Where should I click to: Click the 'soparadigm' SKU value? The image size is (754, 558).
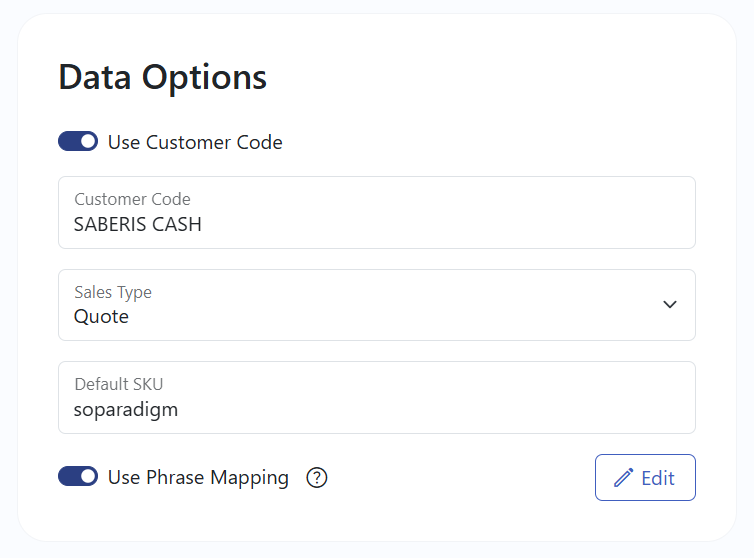[126, 409]
